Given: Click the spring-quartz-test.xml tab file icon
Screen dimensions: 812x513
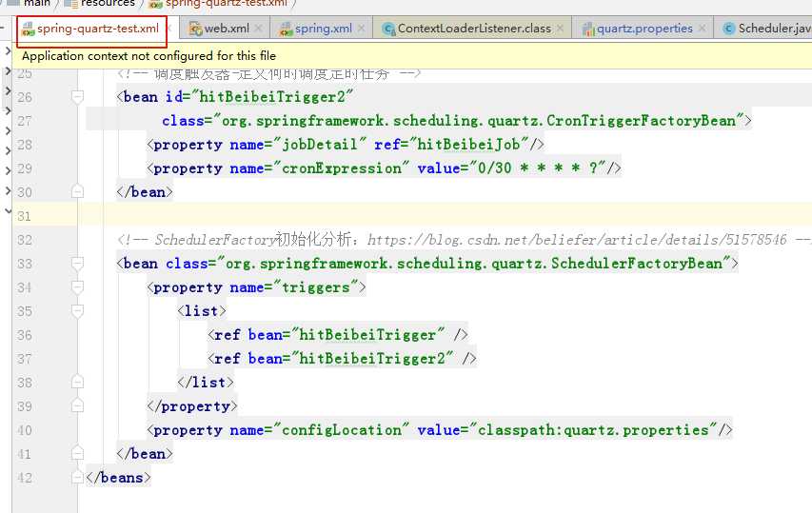Looking at the screenshot, I should point(28,29).
